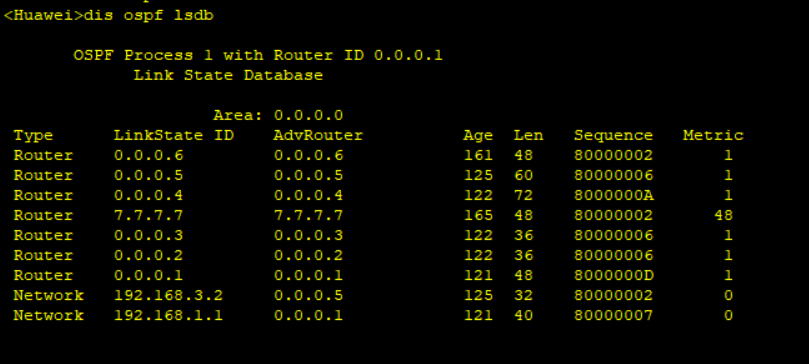This screenshot has height=364, width=809.
Task: Select AdvRouter value 0.0.0.2
Action: click(309, 256)
